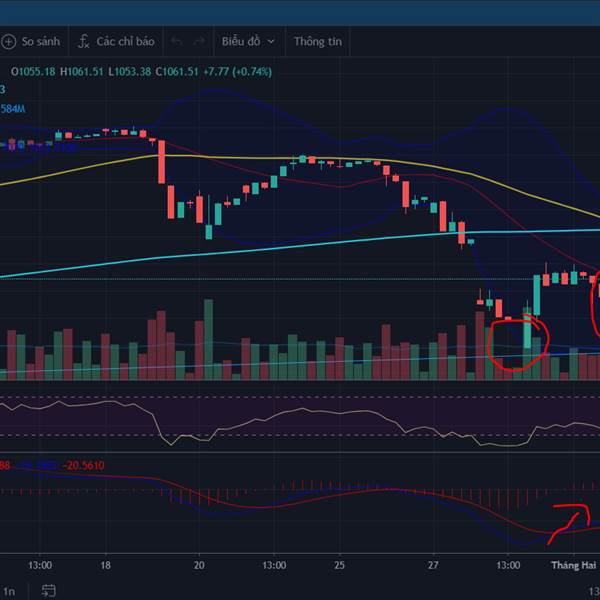Click the 27 date label on time axis
600x600 pixels.
tap(433, 565)
